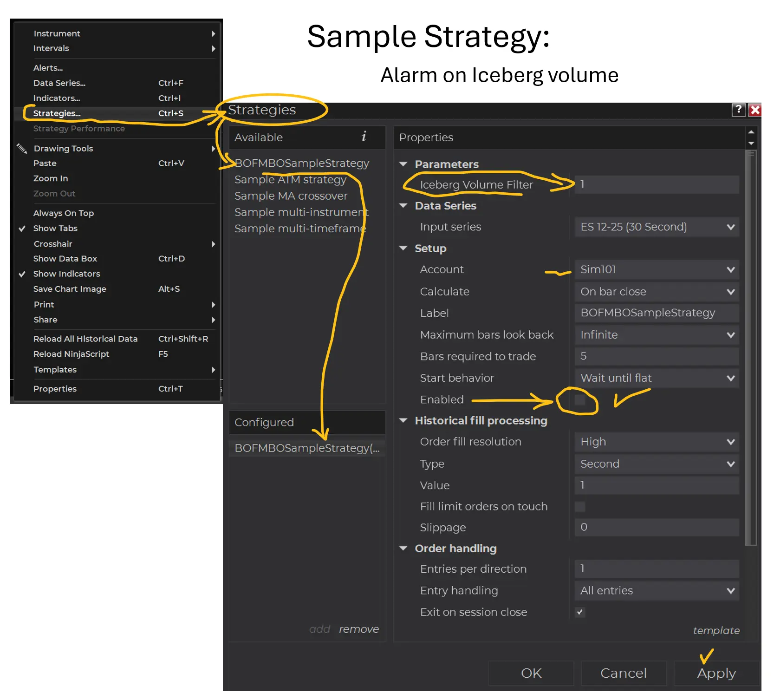
Task: Click the scroll up arrow in Properties
Action: point(751,132)
